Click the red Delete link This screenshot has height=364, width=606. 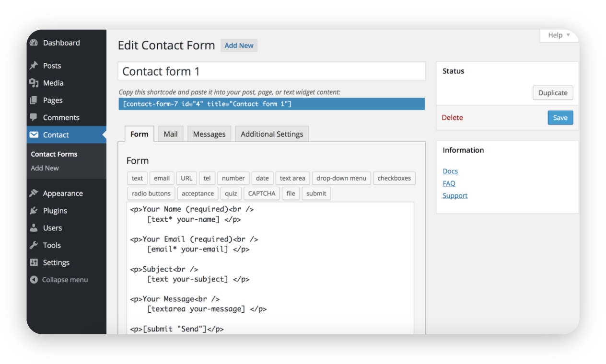tap(452, 118)
